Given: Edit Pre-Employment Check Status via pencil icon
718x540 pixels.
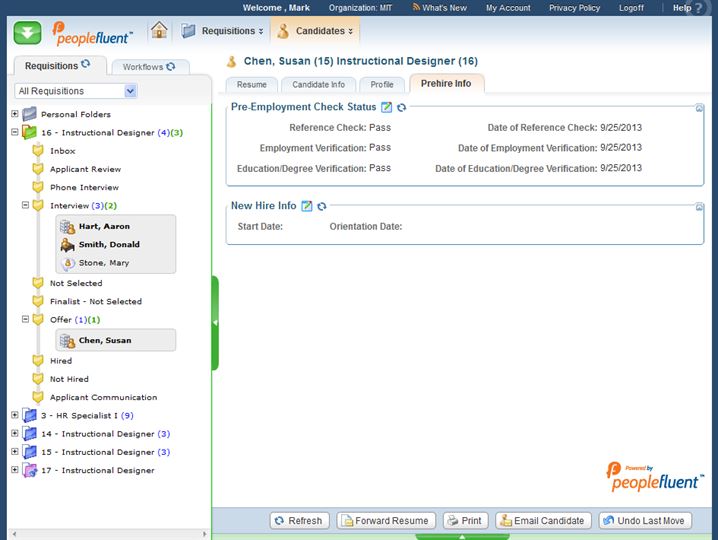Looking at the screenshot, I should 387,107.
